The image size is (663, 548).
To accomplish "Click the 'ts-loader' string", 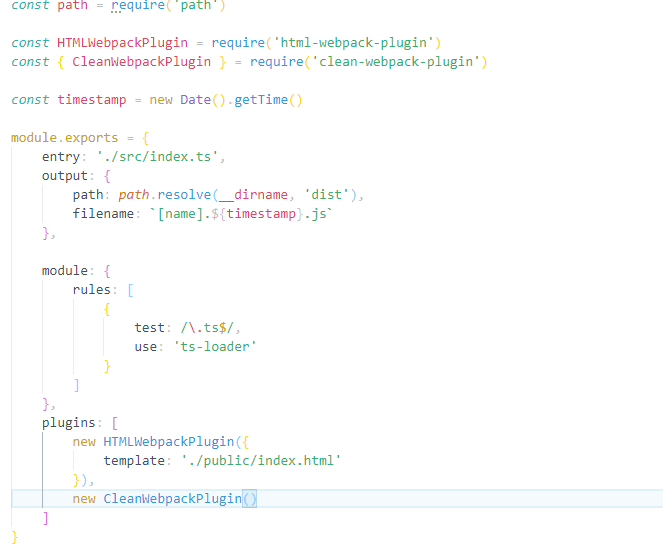I will pyautogui.click(x=215, y=347).
